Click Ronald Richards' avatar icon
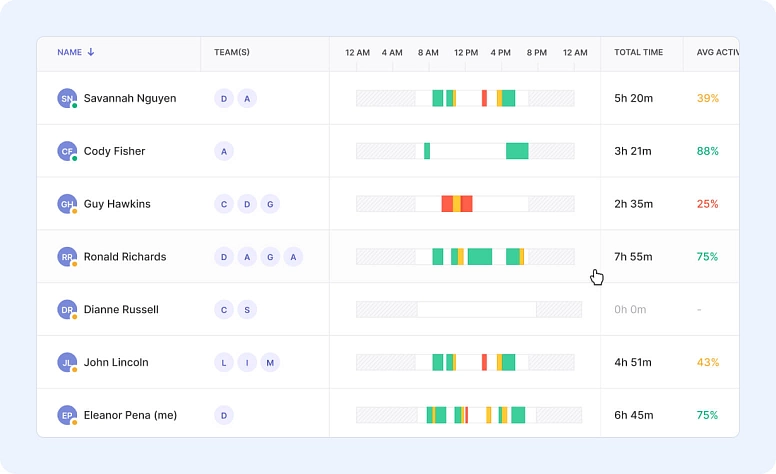The height and width of the screenshot is (474, 776). coord(67,257)
